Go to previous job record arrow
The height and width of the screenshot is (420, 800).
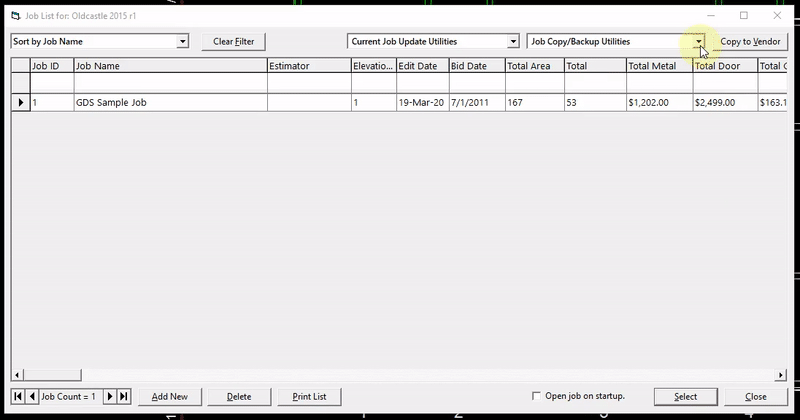(32, 397)
